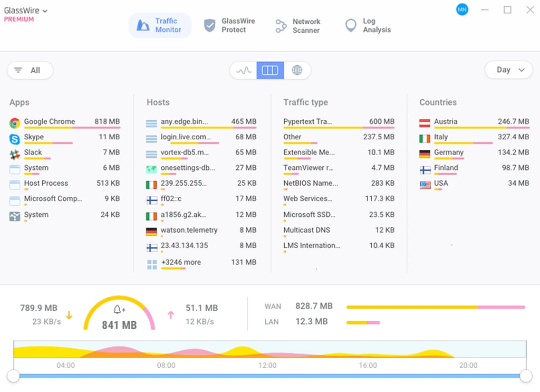Enable the column view toggle

[270, 70]
